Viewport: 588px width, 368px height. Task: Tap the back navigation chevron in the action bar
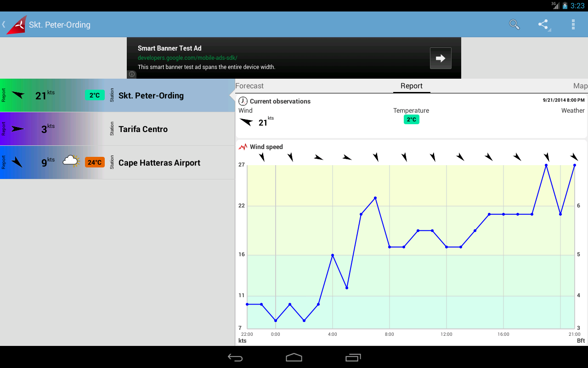tap(4, 24)
